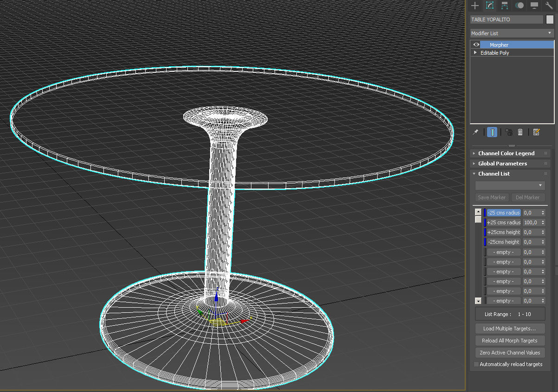Screen dimensions: 558x392
Task: Expand the Editable Poly sub-object tree
Action: pyautogui.click(x=475, y=53)
